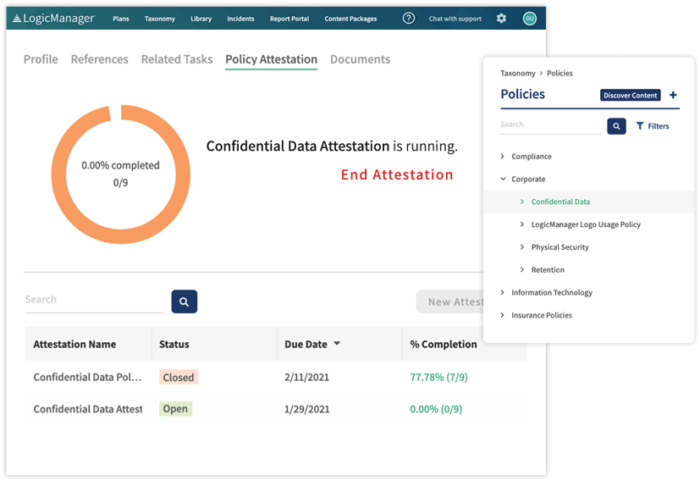Click the % Completion column header

click(x=443, y=344)
